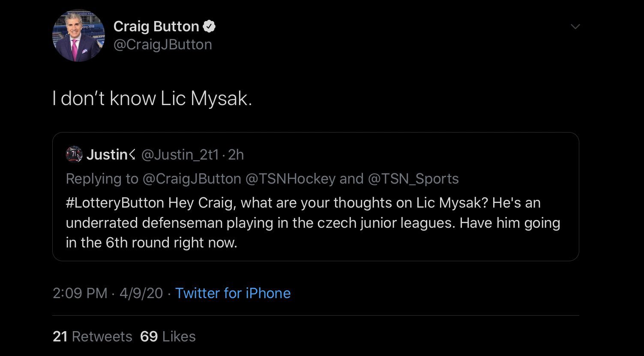Open the @Justin_2t1 handle
The width and height of the screenshot is (644, 356).
coord(180,154)
